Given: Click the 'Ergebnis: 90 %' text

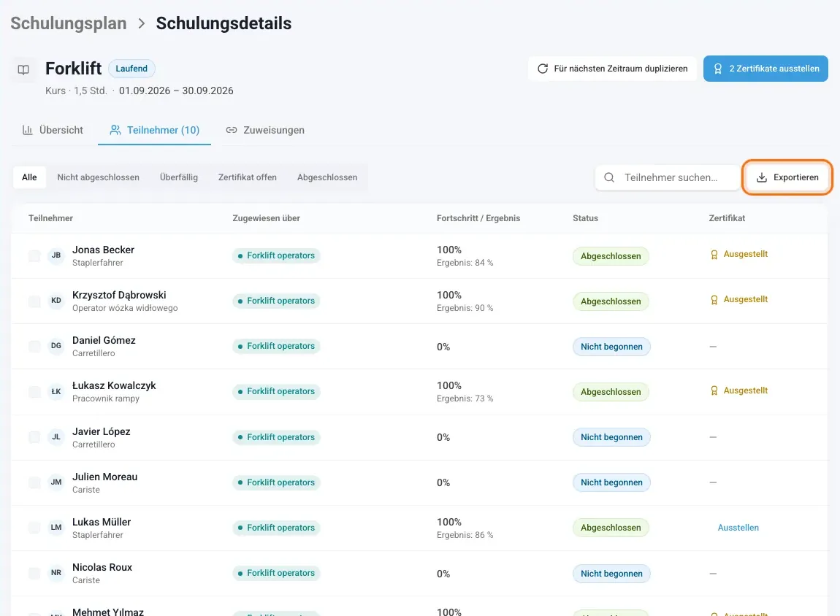Looking at the screenshot, I should pyautogui.click(x=465, y=308).
